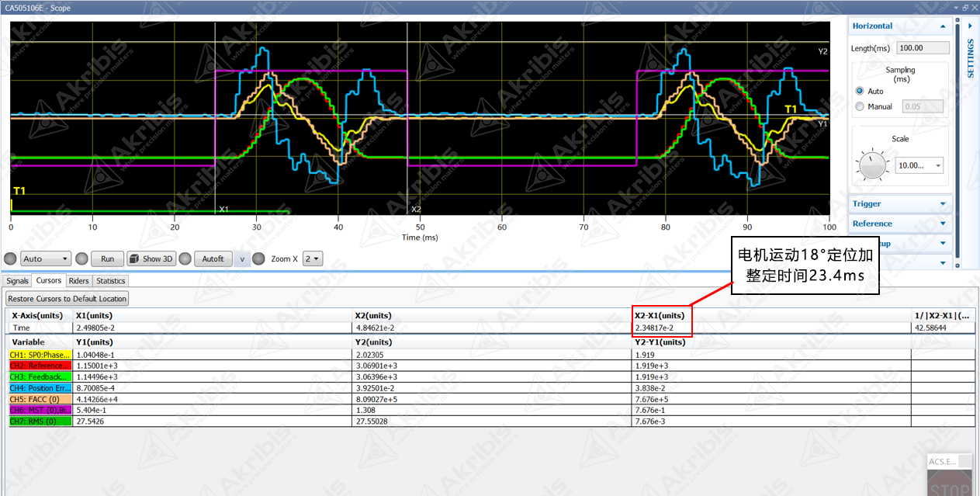Open the Zoom X factor dropdown

pos(313,258)
